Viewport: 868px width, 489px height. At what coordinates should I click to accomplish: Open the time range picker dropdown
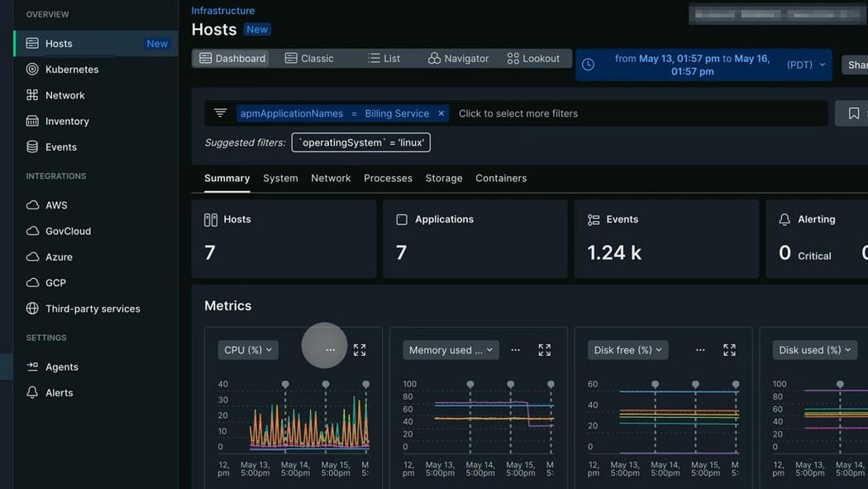(703, 65)
